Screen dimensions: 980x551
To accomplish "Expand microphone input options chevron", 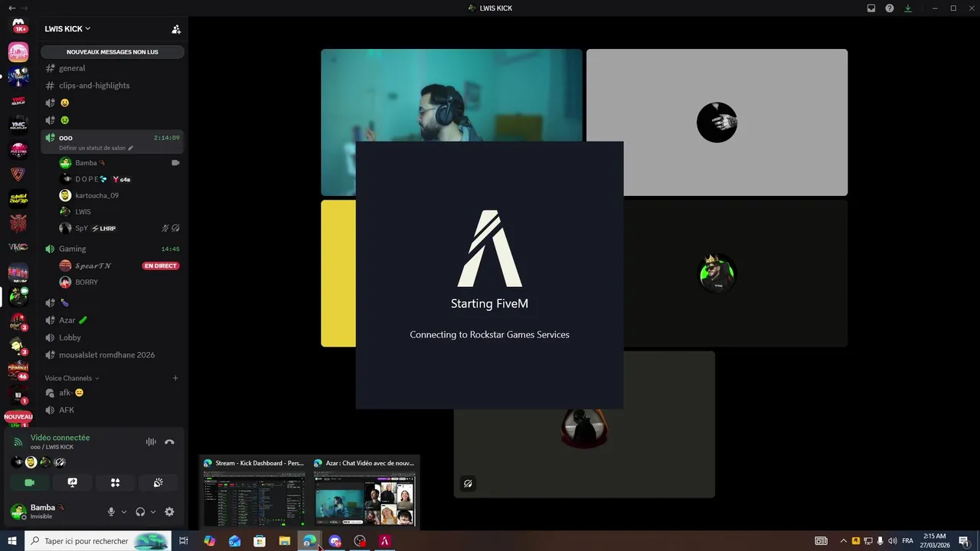I will [123, 512].
